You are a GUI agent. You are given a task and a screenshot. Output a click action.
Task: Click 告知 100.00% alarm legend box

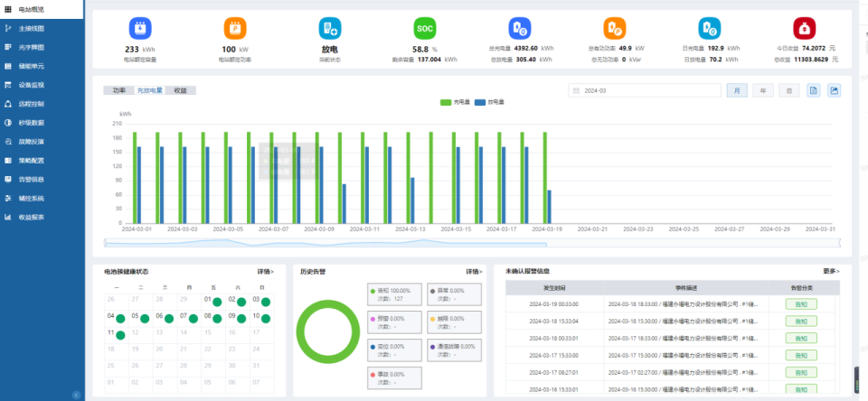[395, 294]
